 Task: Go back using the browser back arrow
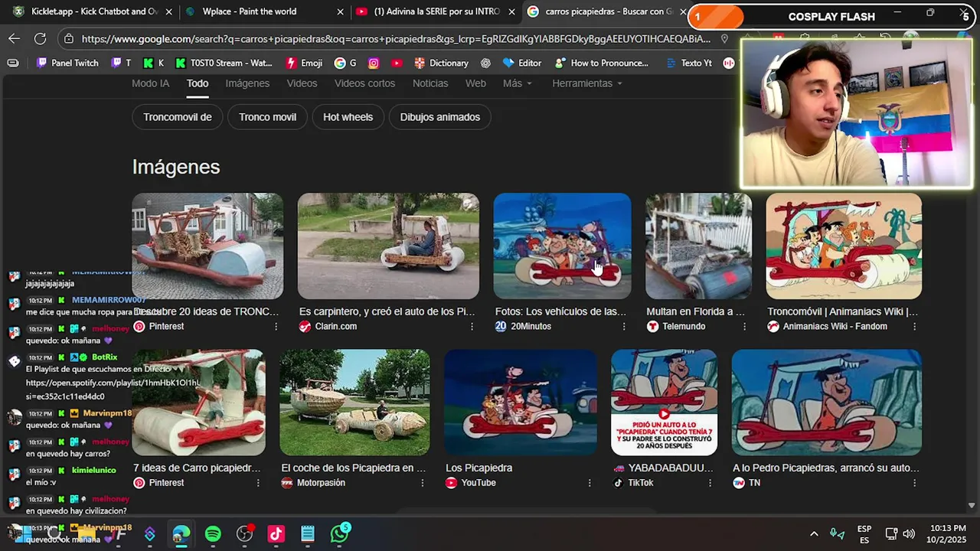click(x=15, y=38)
